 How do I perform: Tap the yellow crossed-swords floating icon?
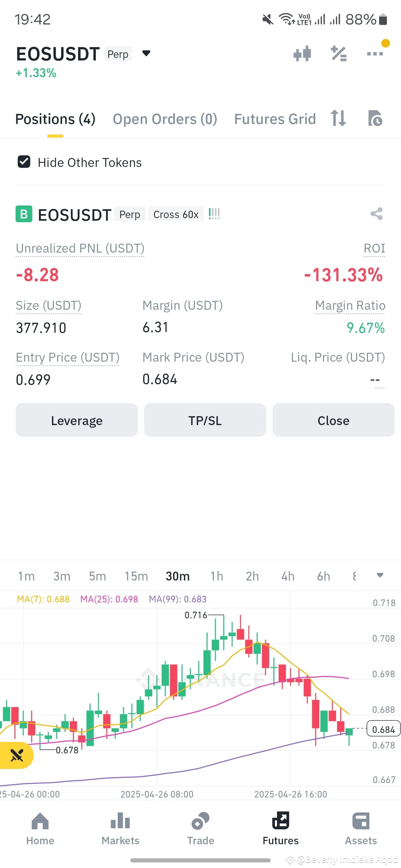click(17, 755)
